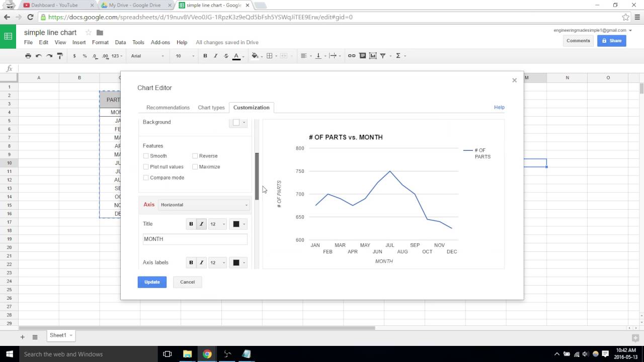The image size is (644, 362).
Task: Toggle italic for the axis title
Action: click(201, 224)
